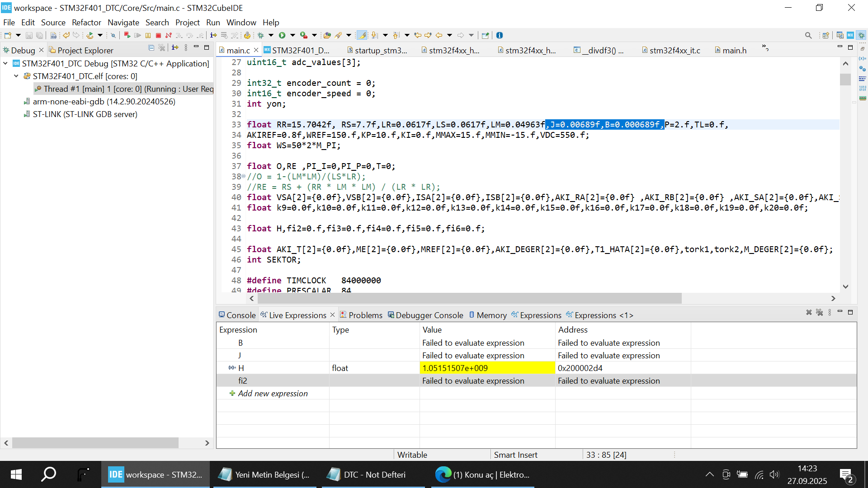Click the Step Return icon
Screen dimensions: 868x488
[x=200, y=35]
